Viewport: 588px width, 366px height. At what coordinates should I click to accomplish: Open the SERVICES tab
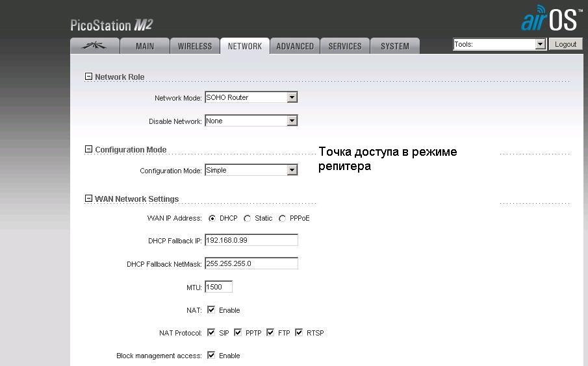(x=345, y=46)
